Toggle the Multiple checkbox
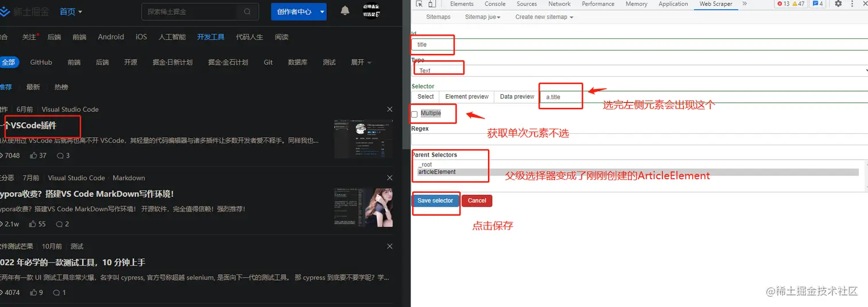Image resolution: width=868 pixels, height=307 pixels. [x=414, y=114]
